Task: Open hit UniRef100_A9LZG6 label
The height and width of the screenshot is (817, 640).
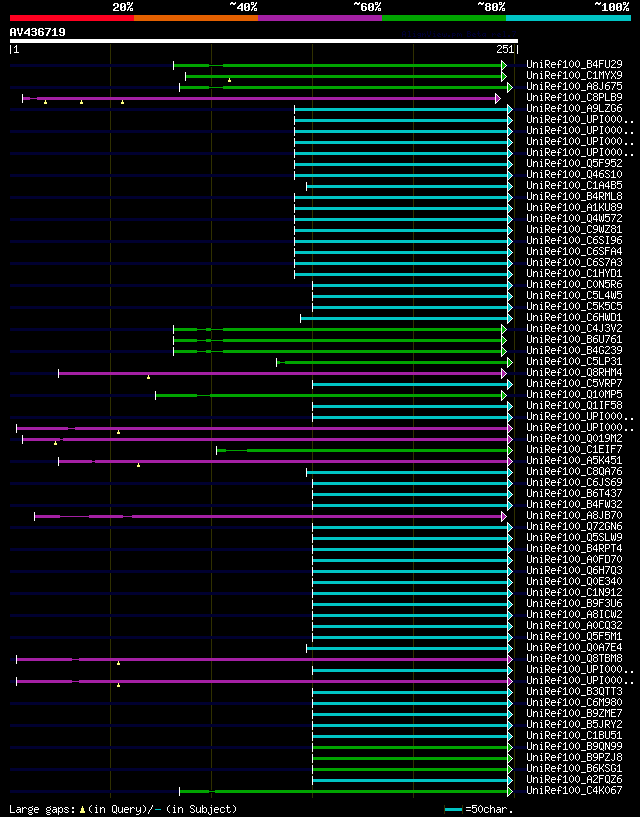Action: click(574, 108)
